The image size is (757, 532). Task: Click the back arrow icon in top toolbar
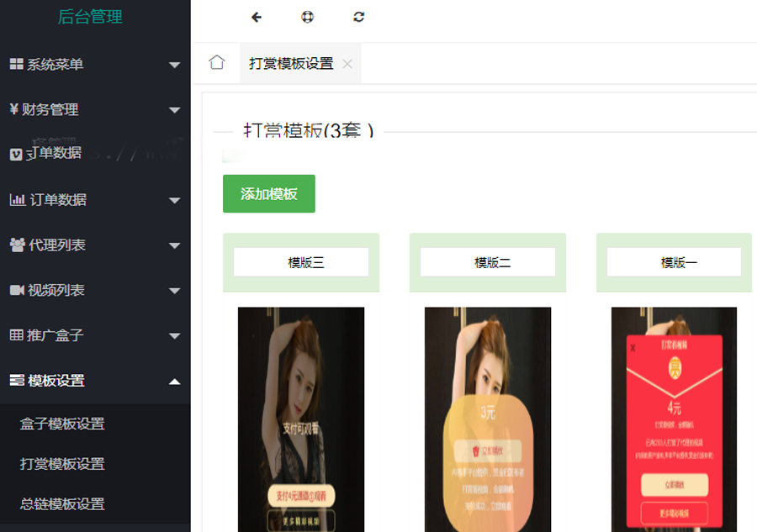(x=257, y=17)
